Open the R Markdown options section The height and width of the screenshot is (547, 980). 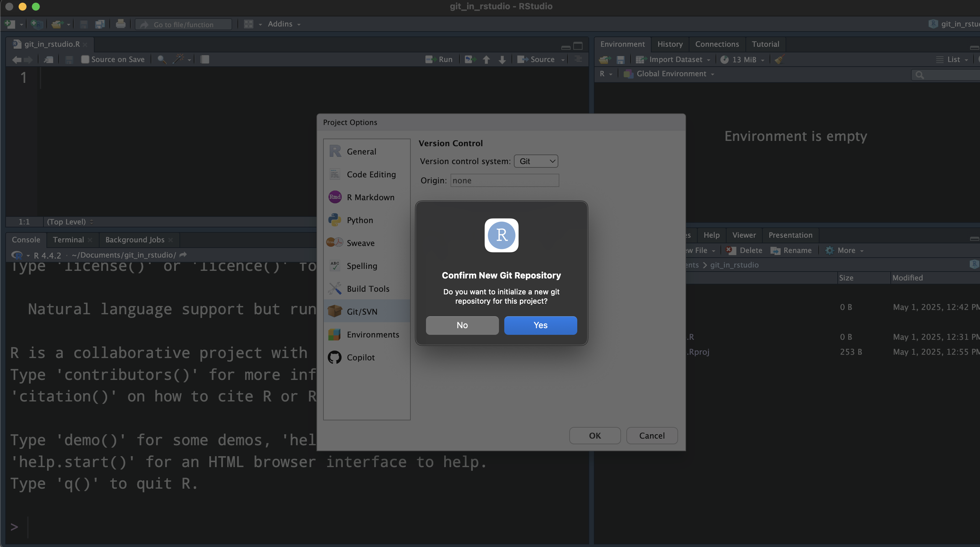(370, 197)
